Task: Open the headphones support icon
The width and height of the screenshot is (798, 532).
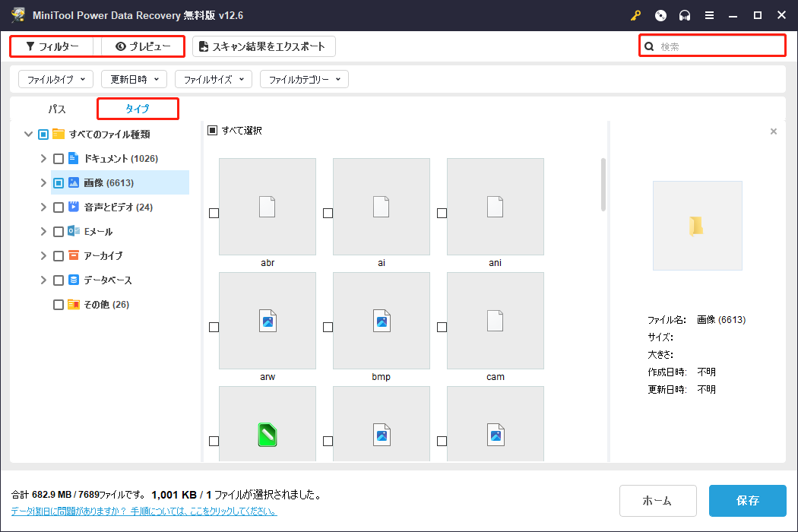Action: [685, 15]
